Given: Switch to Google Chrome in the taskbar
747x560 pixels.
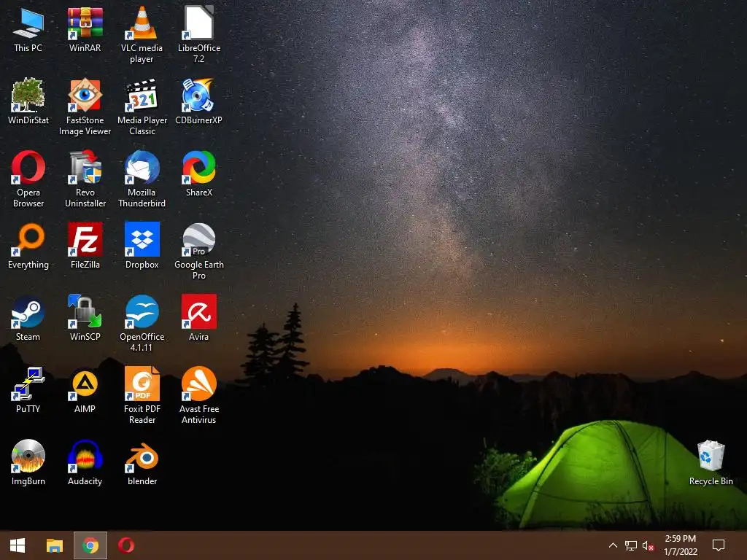Looking at the screenshot, I should pos(90,545).
